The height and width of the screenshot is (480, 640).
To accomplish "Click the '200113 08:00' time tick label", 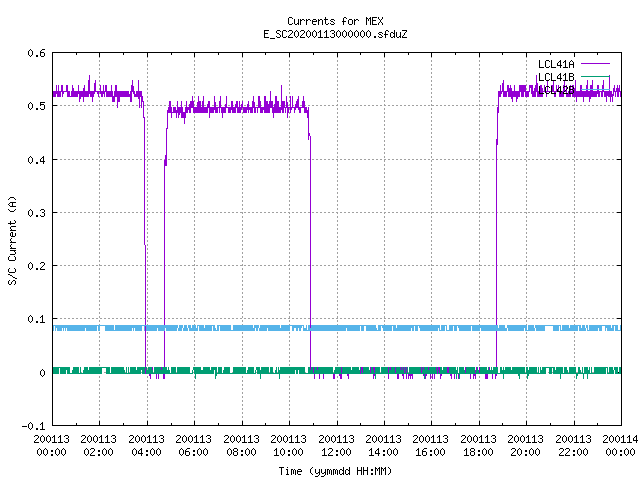I will point(241,445).
